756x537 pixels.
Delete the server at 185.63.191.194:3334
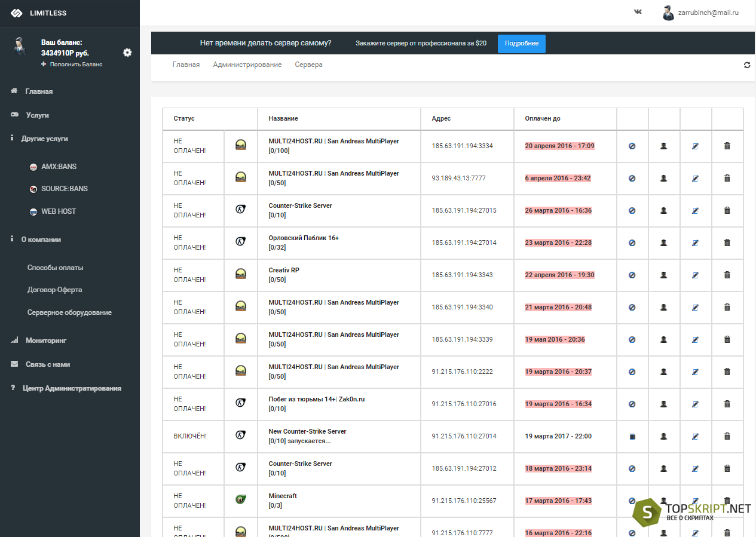point(727,146)
